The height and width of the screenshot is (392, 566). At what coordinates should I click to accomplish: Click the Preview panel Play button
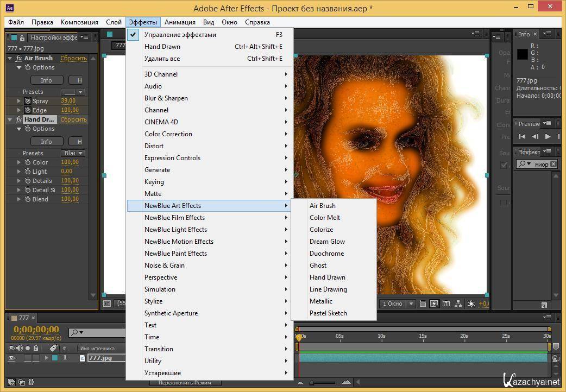[548, 137]
